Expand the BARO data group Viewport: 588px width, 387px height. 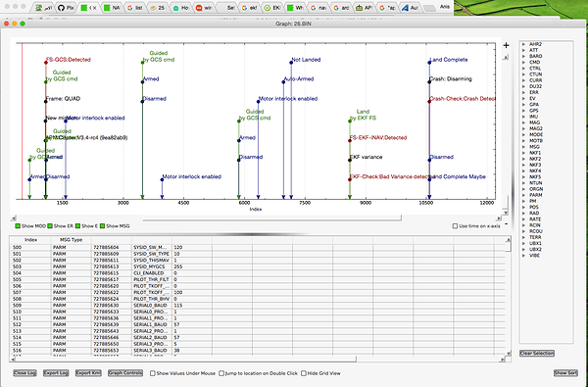click(x=523, y=56)
